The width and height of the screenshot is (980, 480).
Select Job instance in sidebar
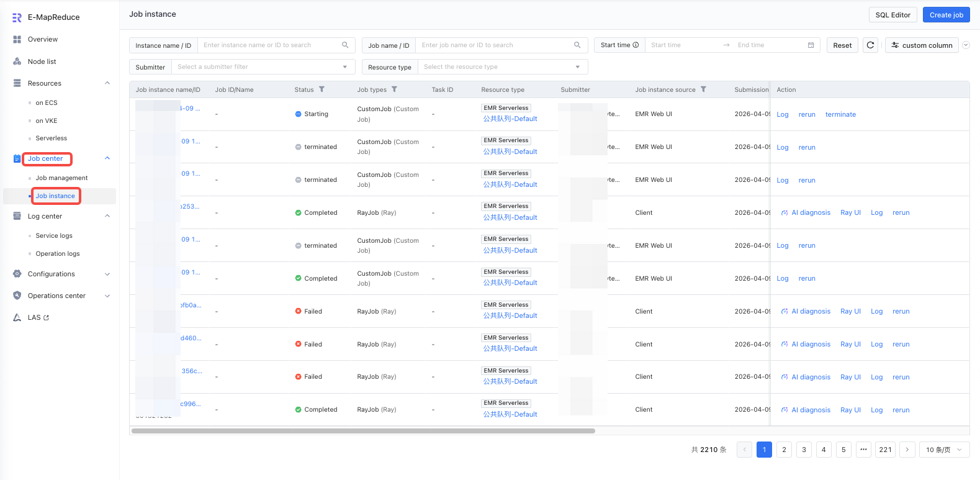point(55,196)
